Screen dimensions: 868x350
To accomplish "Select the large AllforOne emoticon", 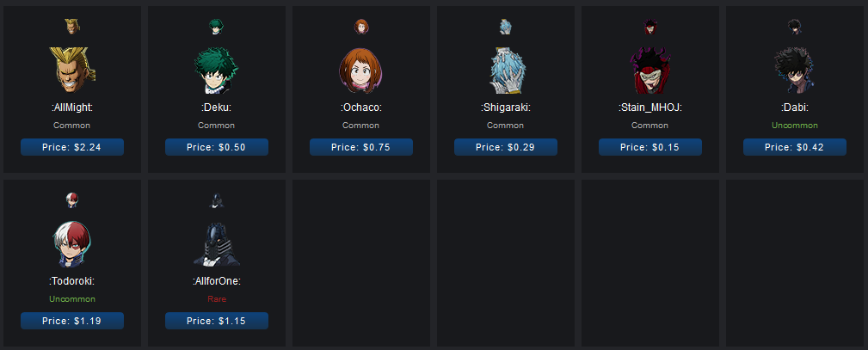I will pyautogui.click(x=217, y=243).
